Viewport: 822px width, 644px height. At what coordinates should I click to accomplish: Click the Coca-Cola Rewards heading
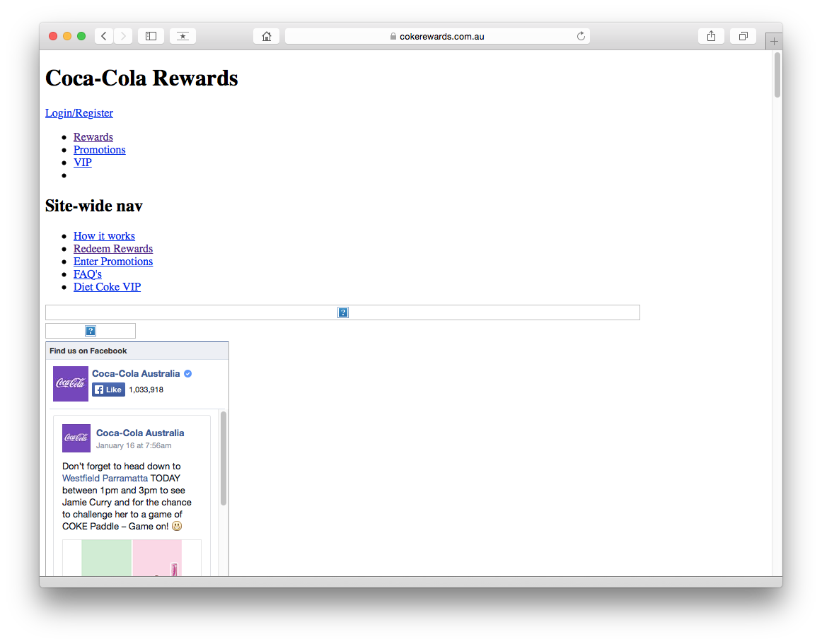pos(141,78)
